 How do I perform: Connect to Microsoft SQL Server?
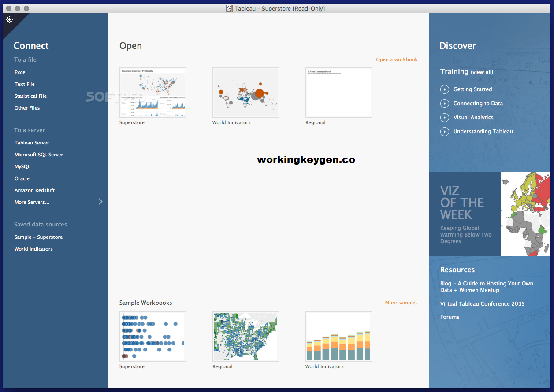pyautogui.click(x=39, y=154)
